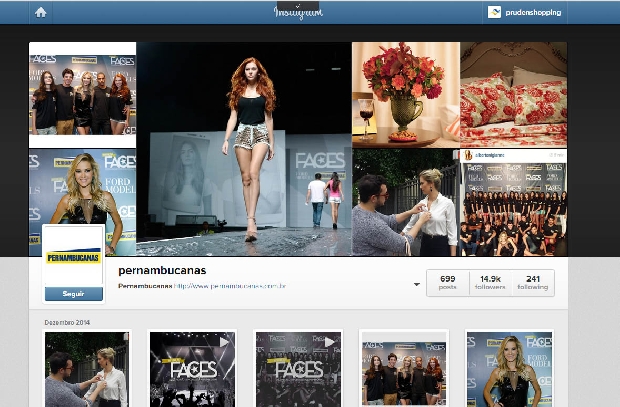The image size is (620, 407).
Task: Open the flower vase banner photo
Action: (x=406, y=95)
